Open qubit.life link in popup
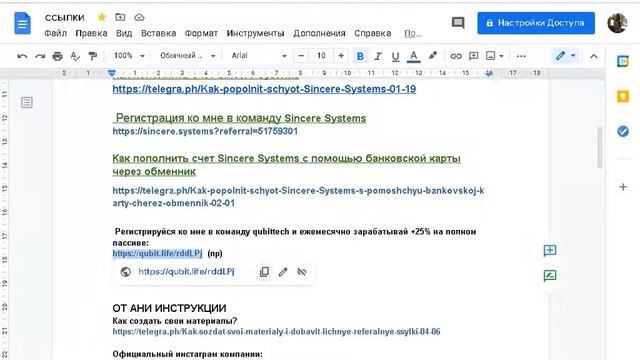This screenshot has width=640, height=360. [x=186, y=271]
